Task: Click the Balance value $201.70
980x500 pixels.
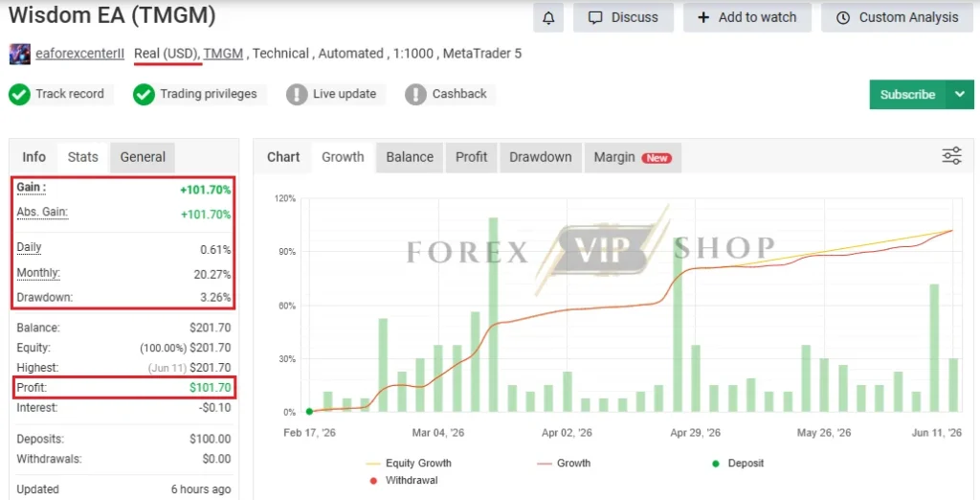Action: [x=210, y=328]
